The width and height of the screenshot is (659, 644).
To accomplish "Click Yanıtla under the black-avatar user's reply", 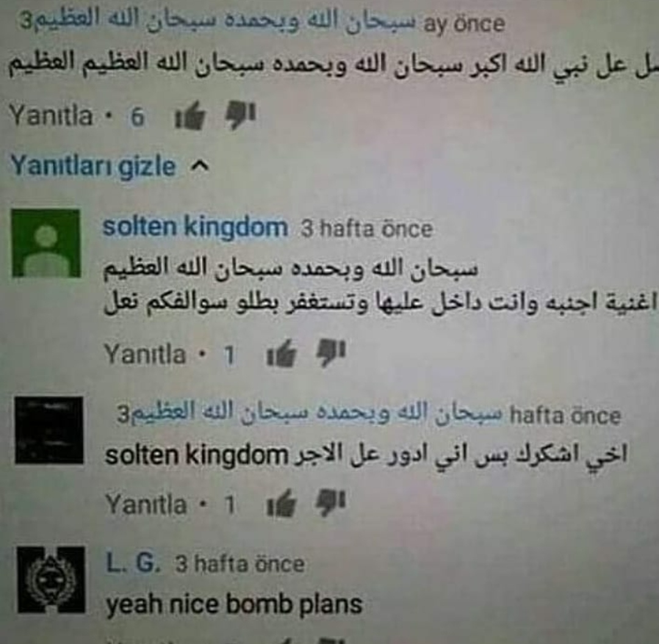I will point(145,504).
